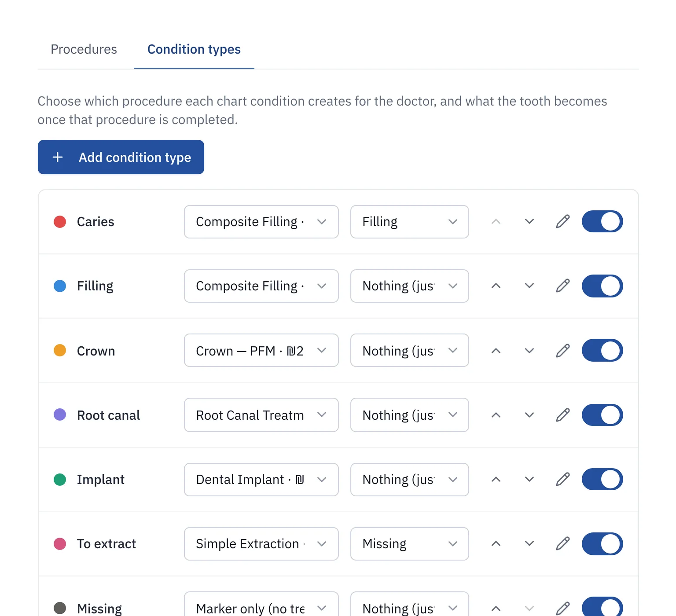This screenshot has width=676, height=616.
Task: Open To extract outcome dropdown showing Missing
Action: pos(410,544)
